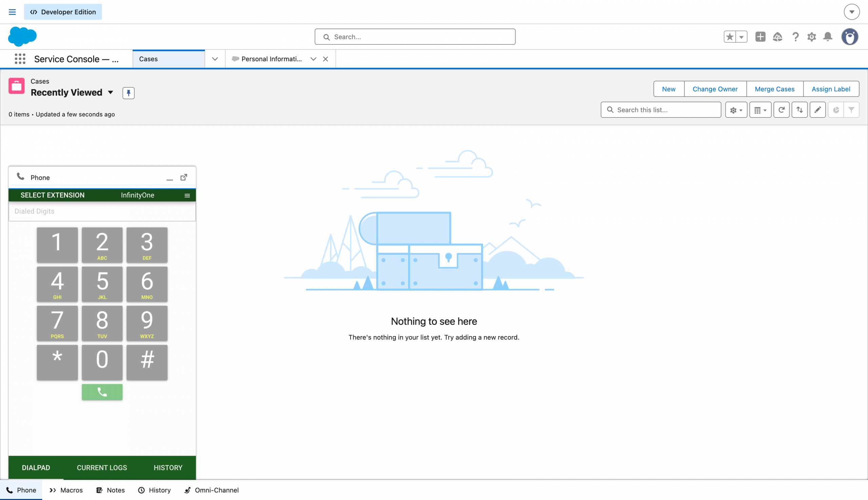This screenshot has width=868, height=500.
Task: Click the Favorites star icon
Action: pyautogui.click(x=730, y=37)
